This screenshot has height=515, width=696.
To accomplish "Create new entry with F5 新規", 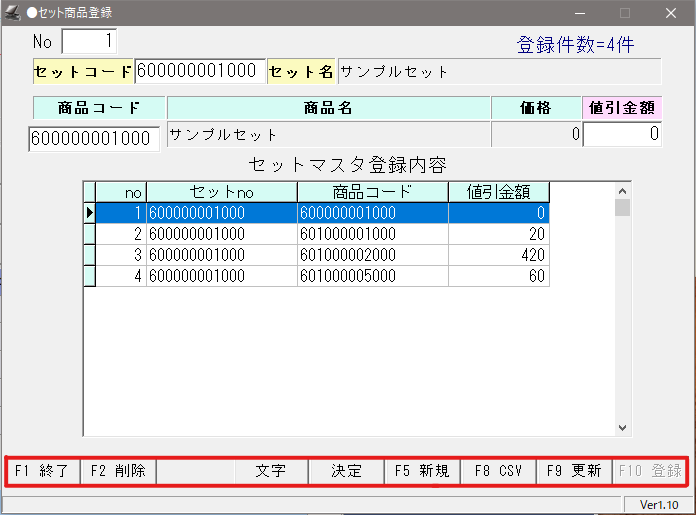I will 422,471.
